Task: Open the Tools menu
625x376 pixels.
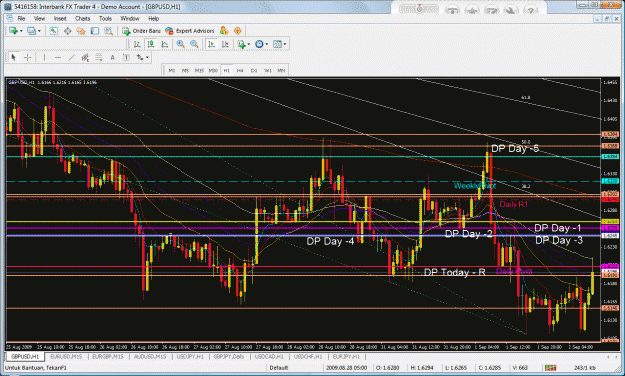Action: (x=105, y=18)
